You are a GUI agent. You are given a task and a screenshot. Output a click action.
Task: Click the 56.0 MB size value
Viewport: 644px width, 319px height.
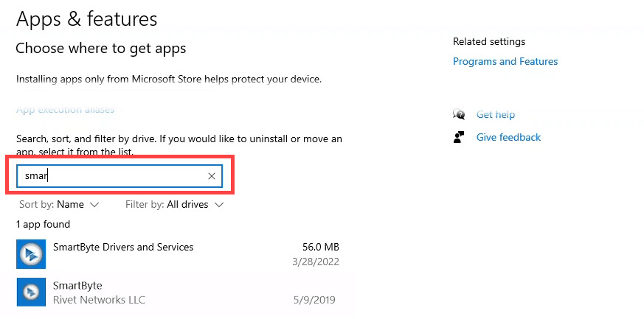click(321, 248)
